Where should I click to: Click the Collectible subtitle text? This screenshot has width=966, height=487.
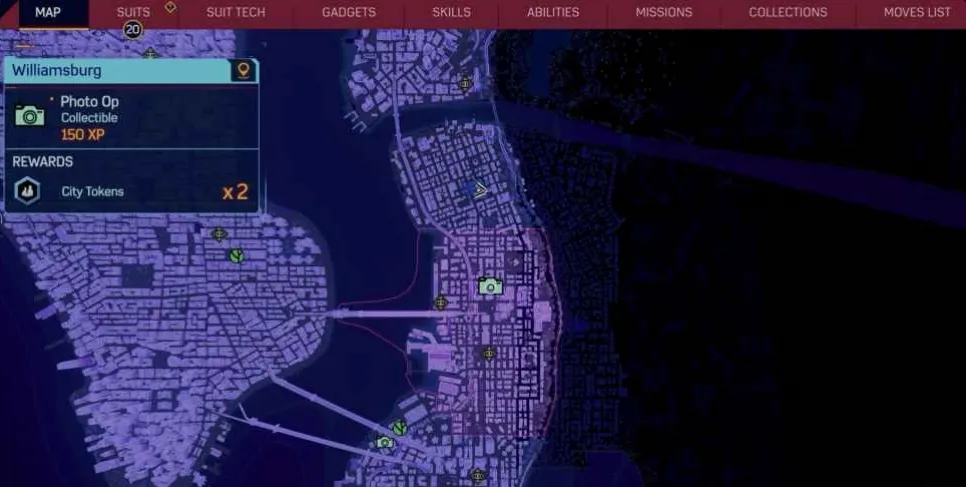coord(89,118)
